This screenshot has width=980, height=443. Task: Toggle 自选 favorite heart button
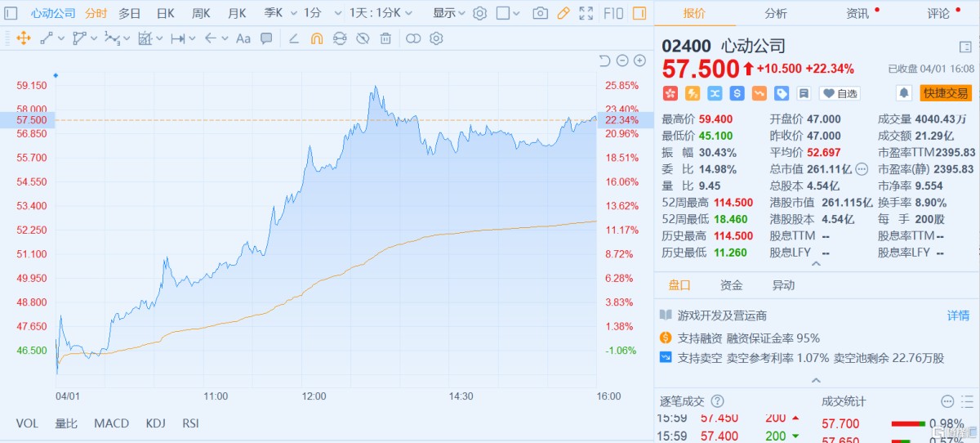(x=840, y=93)
